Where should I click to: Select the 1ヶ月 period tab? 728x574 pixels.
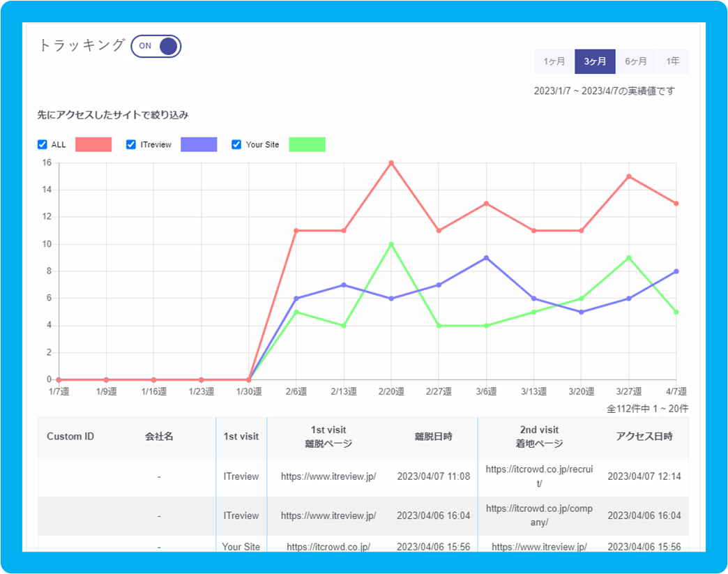(554, 61)
